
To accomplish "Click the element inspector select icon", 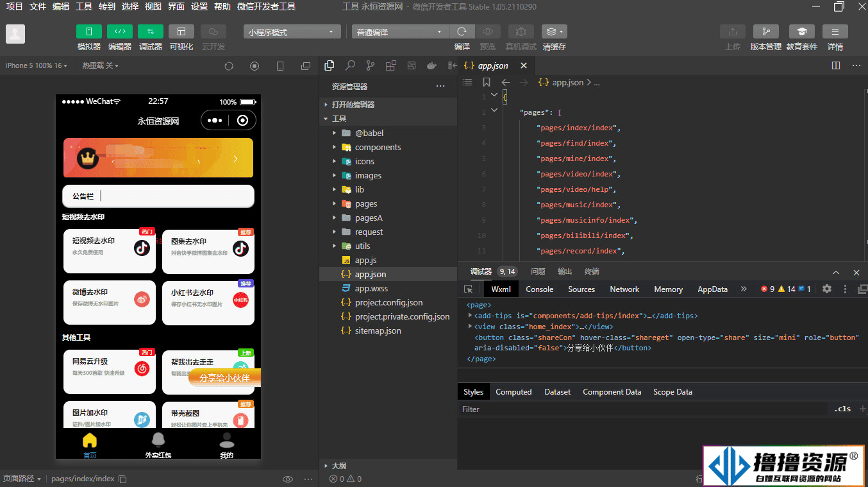I will [x=469, y=289].
